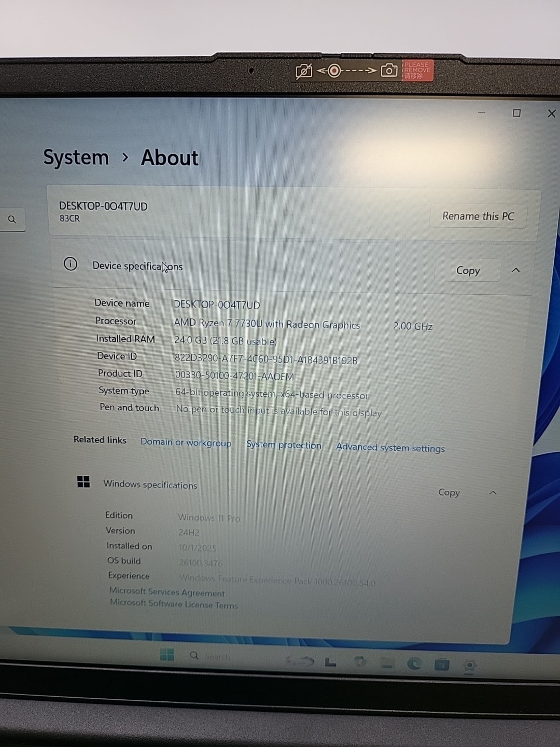
Task: Maximize the Settings window
Action: (516, 113)
